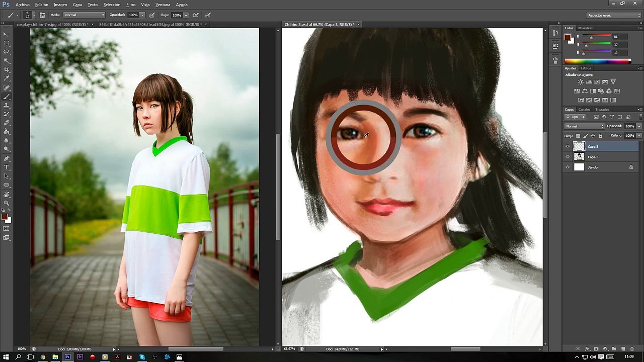Select the Brush tool in the toolbox
644x362 pixels.
pos(7,97)
